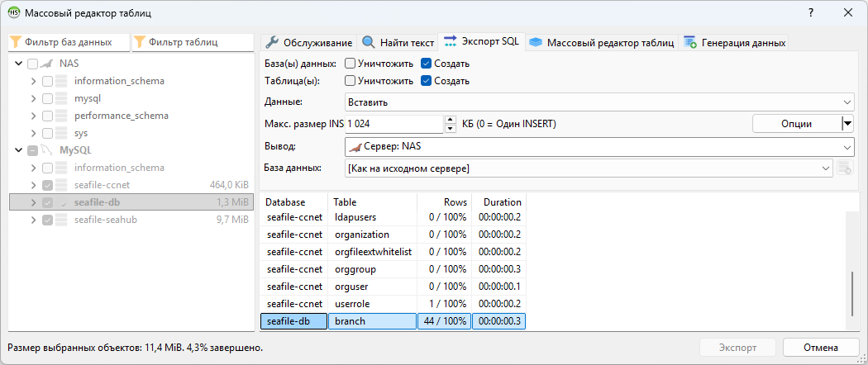Click the database icon beside База данных combo
The width and height of the screenshot is (868, 365).
pyautogui.click(x=844, y=168)
